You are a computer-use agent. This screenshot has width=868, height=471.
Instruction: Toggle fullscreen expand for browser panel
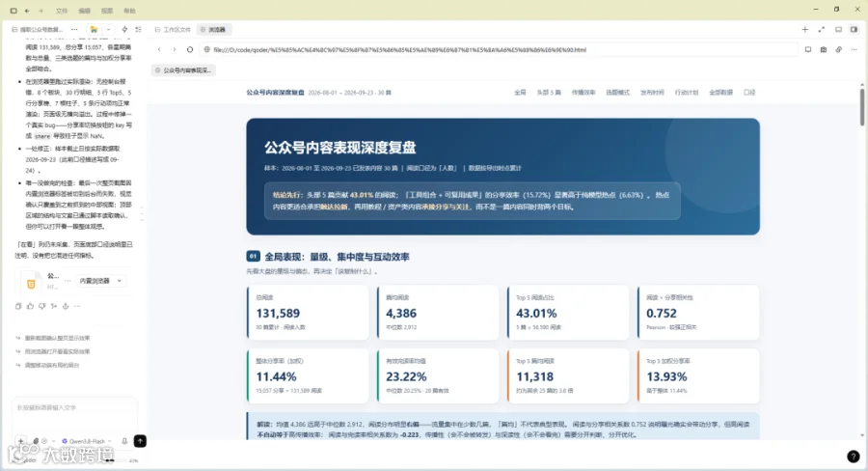coord(822,29)
